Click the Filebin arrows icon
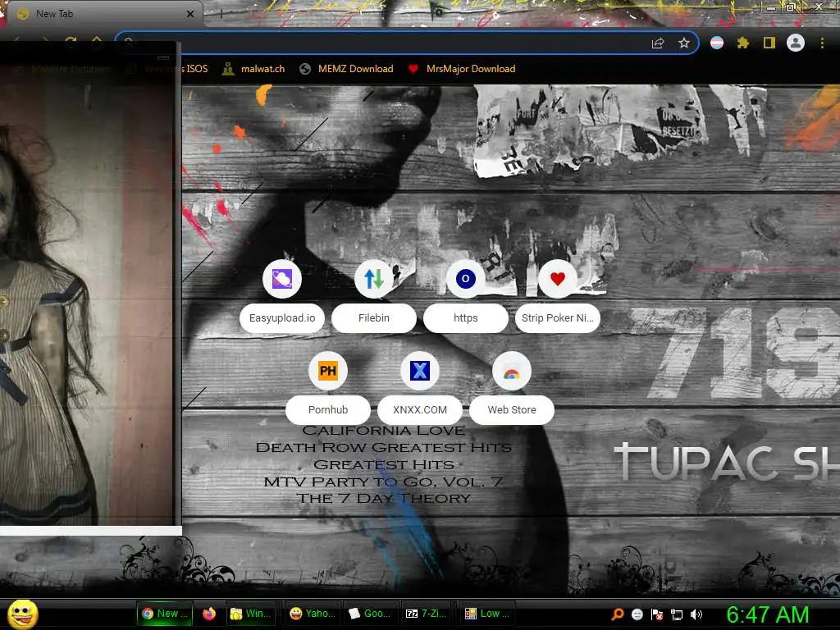 374,279
